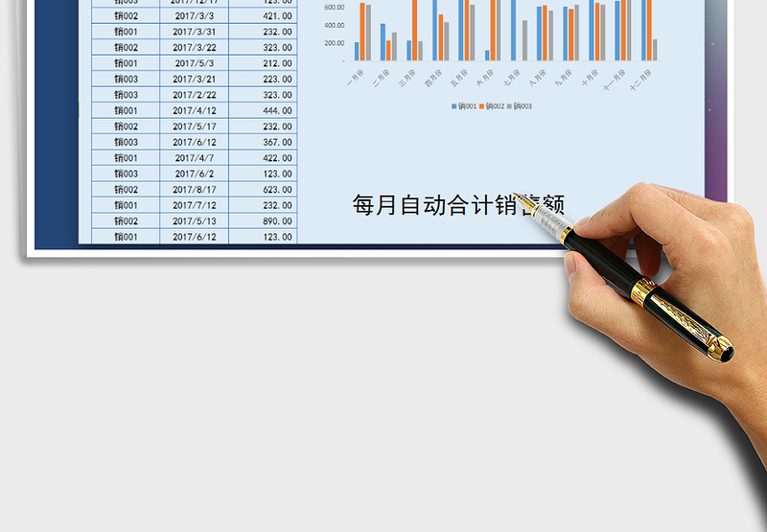
Task: Select the date cell 2017/3/21
Action: click(195, 79)
